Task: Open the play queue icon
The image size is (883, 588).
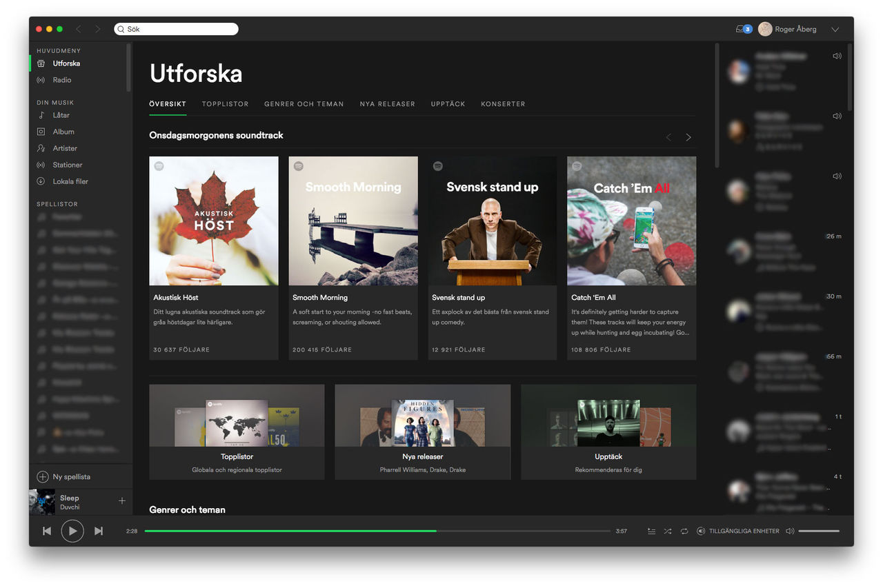Action: tap(651, 531)
